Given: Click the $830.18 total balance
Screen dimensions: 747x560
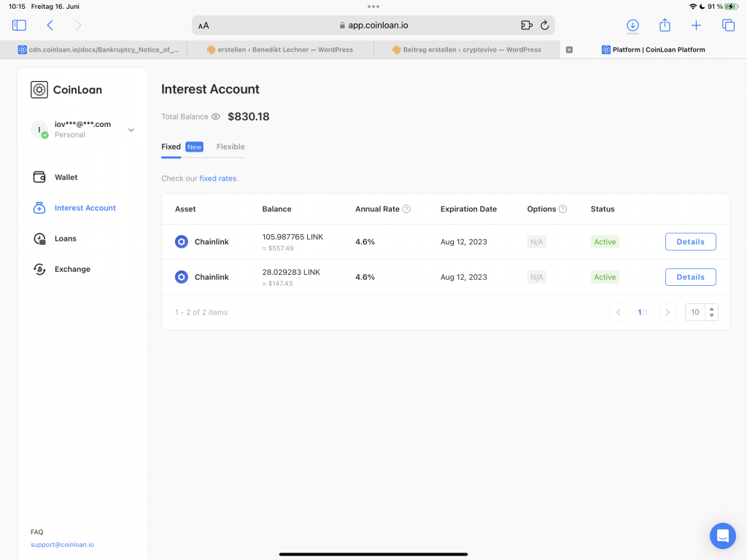Looking at the screenshot, I should click(x=249, y=117).
